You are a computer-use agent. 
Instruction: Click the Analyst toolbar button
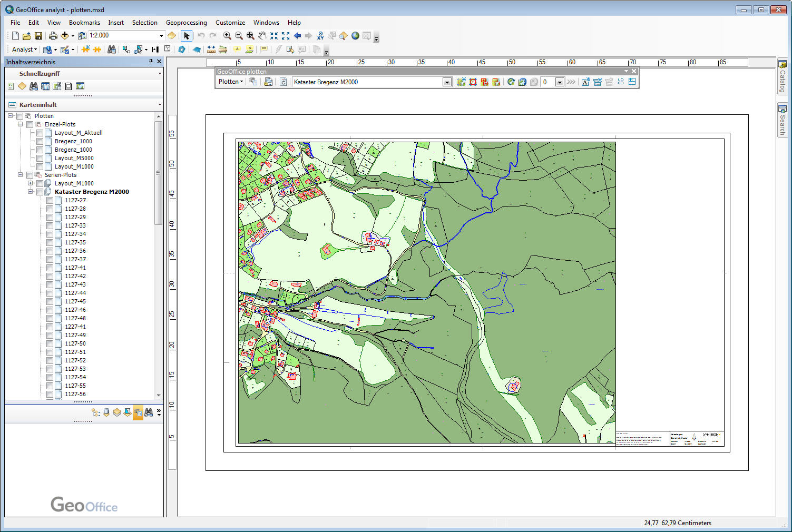(x=24, y=50)
